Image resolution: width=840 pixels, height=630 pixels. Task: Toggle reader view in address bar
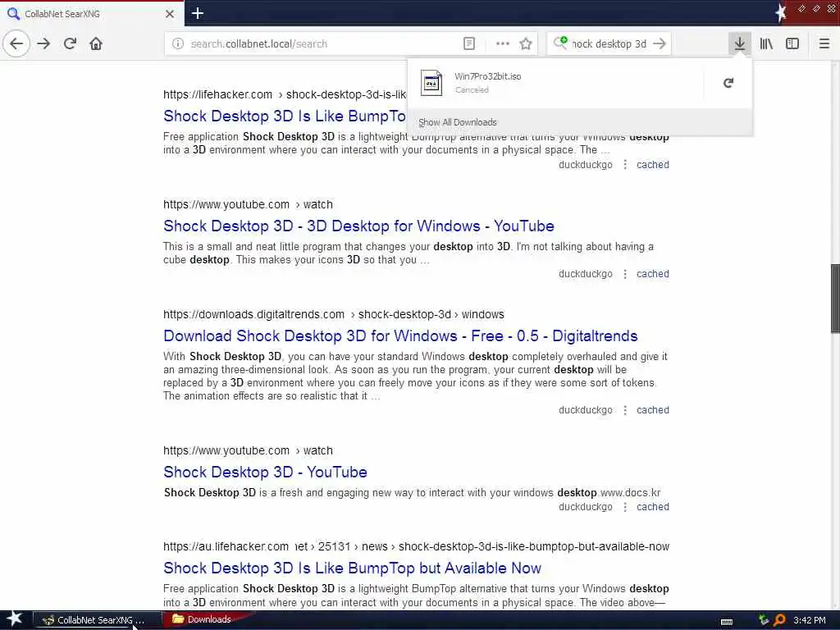coord(468,43)
